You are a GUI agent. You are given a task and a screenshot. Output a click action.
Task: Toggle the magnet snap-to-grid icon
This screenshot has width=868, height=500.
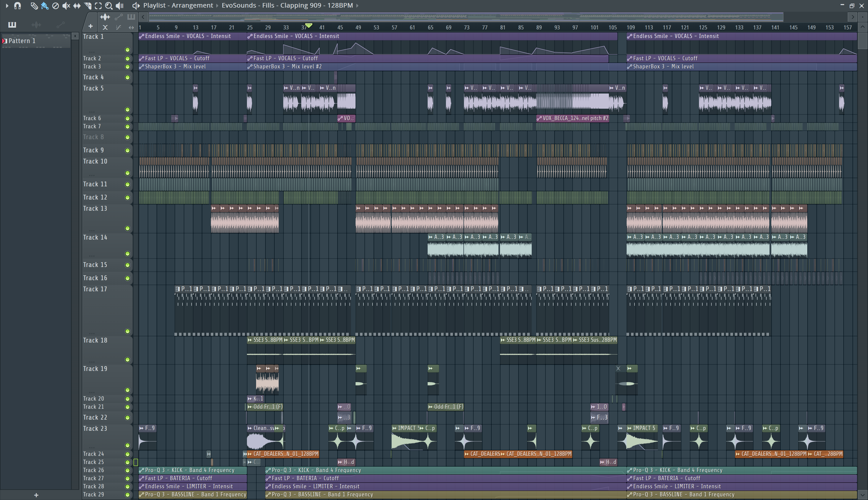coord(18,6)
